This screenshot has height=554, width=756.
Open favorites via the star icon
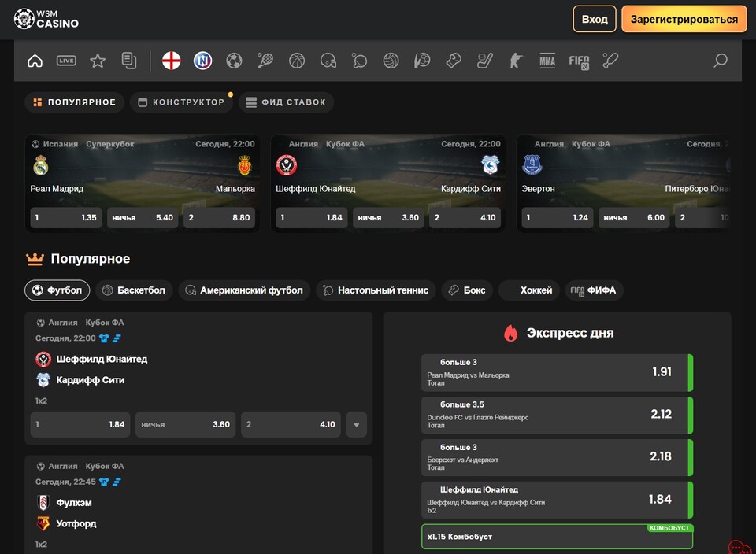(98, 61)
